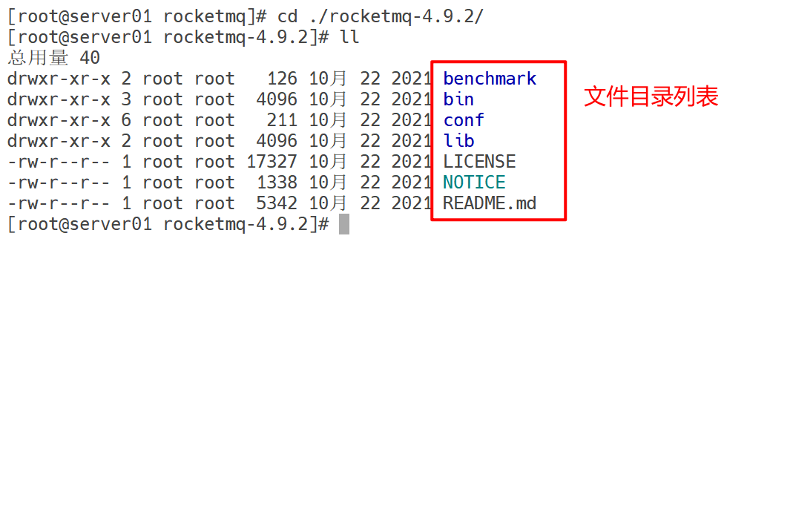Click the 5342 file size value

pos(277,203)
